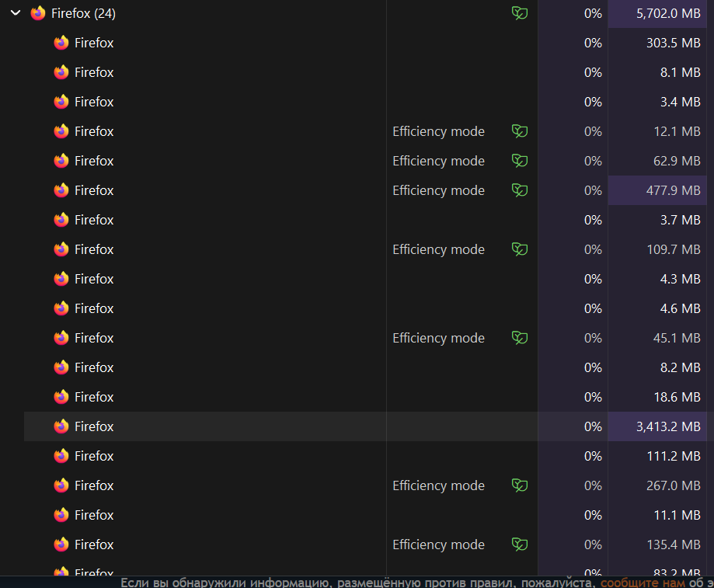Click the '477.9 MB' memory value

(x=674, y=190)
